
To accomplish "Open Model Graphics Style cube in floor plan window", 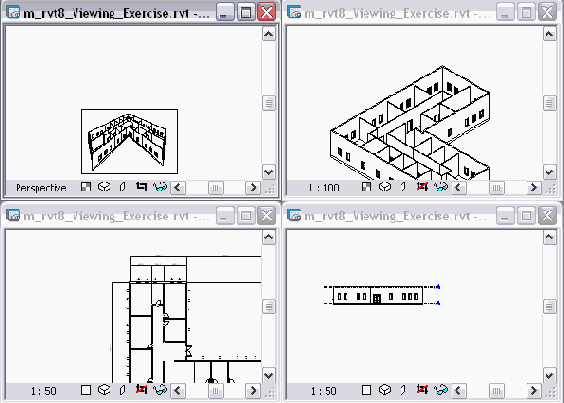I will point(104,390).
